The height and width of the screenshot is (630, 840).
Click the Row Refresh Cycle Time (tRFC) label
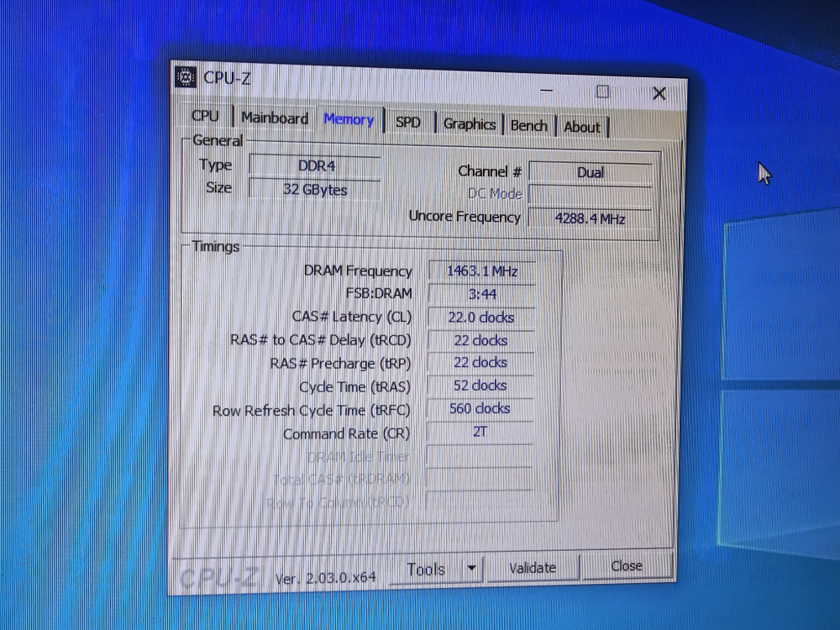312,411
